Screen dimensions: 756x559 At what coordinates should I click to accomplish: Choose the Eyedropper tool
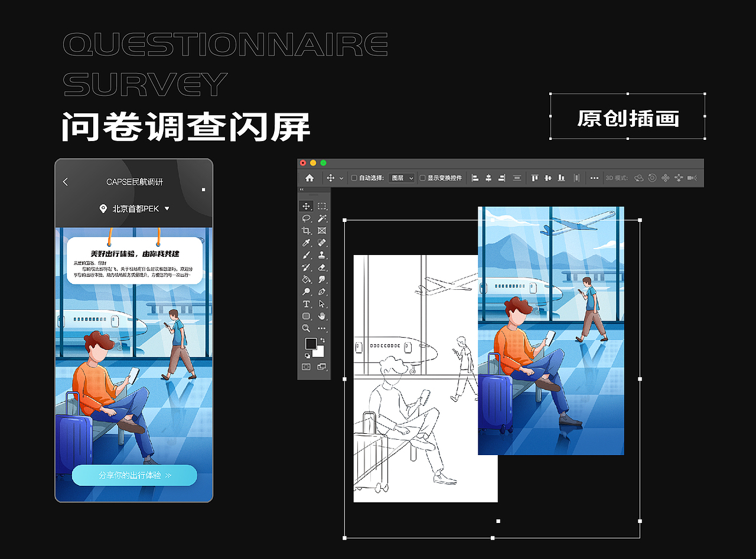(x=307, y=242)
